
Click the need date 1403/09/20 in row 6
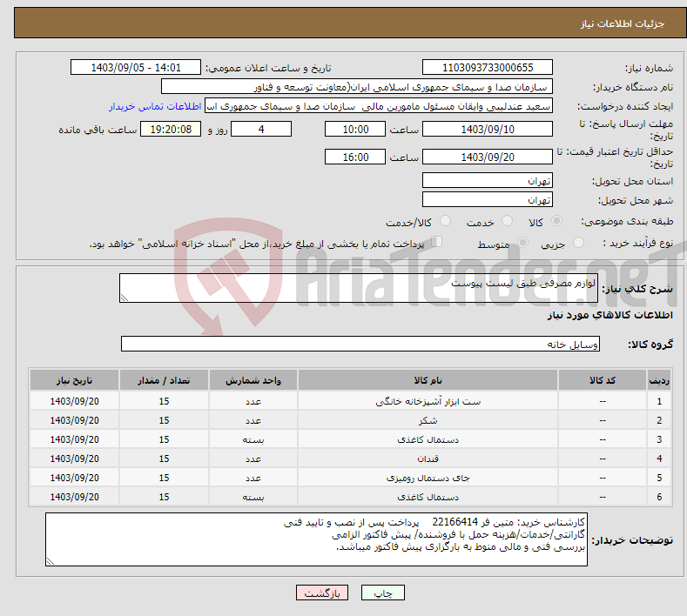[75, 497]
